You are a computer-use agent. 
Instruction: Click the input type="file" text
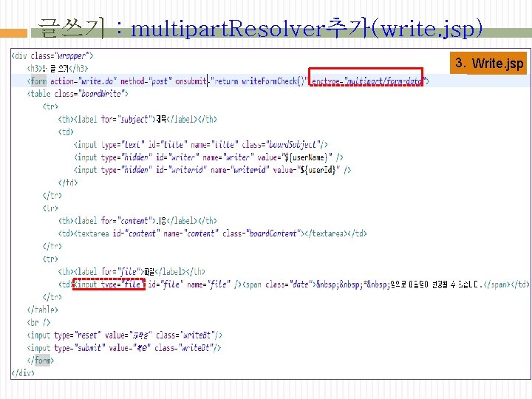[109, 284]
